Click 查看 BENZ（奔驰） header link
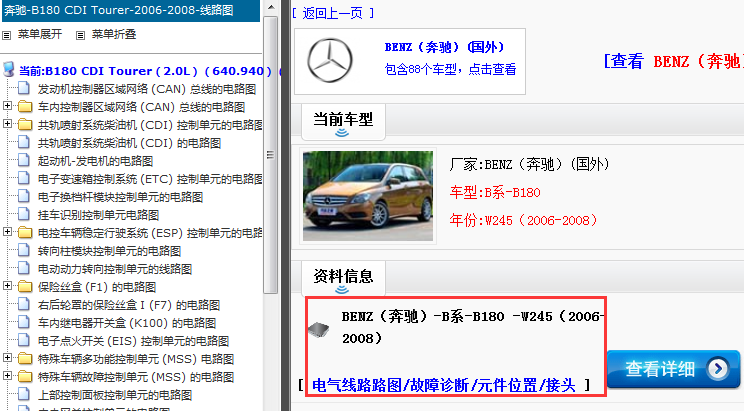This screenshot has height=411, width=744. (674, 62)
